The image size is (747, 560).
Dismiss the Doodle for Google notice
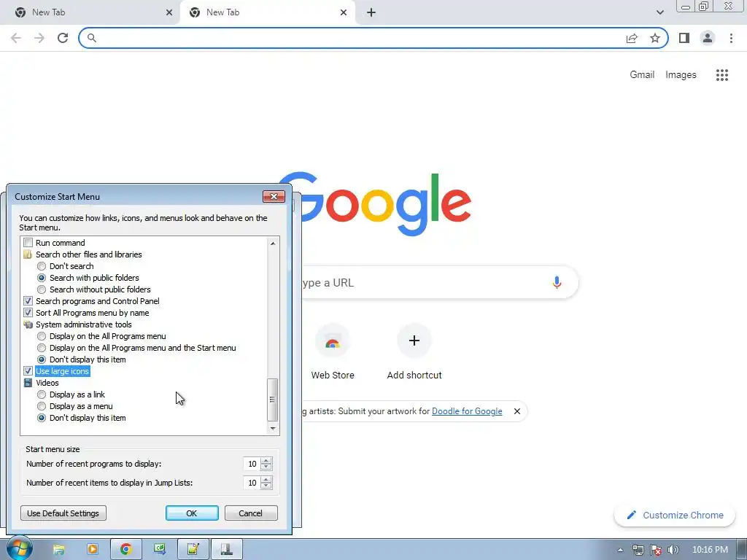click(517, 411)
